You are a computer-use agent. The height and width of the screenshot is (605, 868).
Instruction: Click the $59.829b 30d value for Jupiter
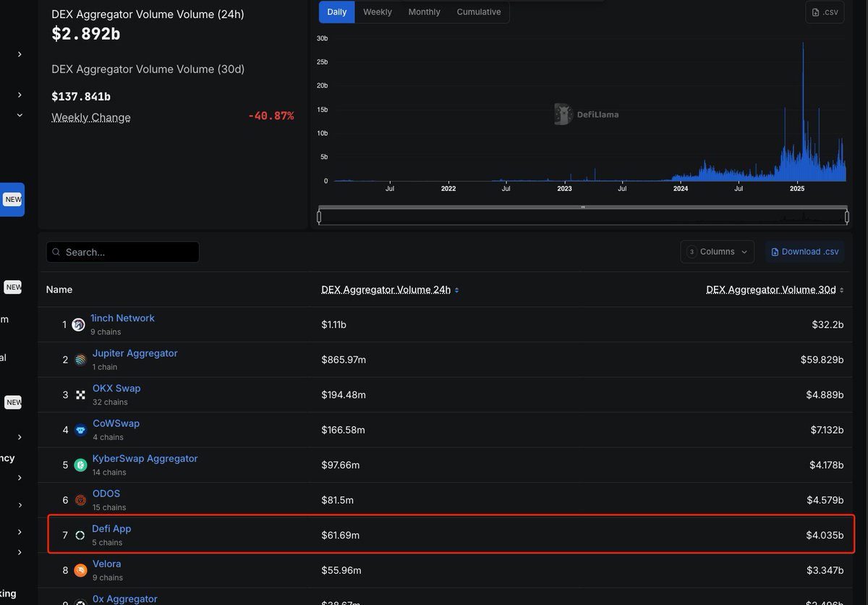[x=822, y=360]
